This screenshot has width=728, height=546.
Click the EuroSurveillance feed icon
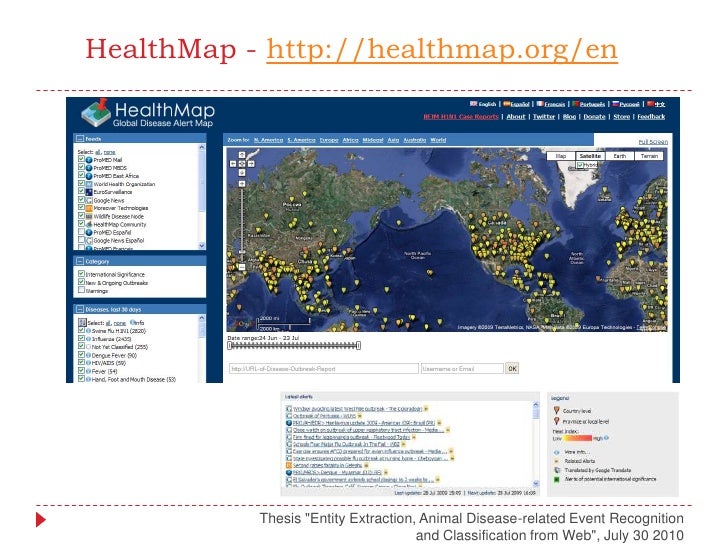click(x=89, y=192)
